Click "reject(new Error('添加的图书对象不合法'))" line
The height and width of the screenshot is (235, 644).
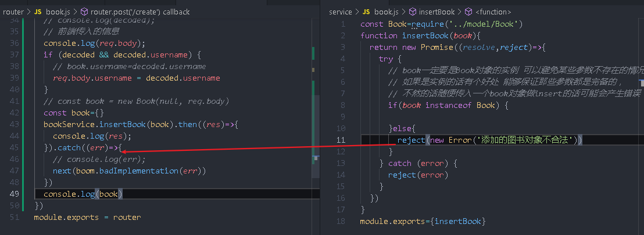click(490, 140)
